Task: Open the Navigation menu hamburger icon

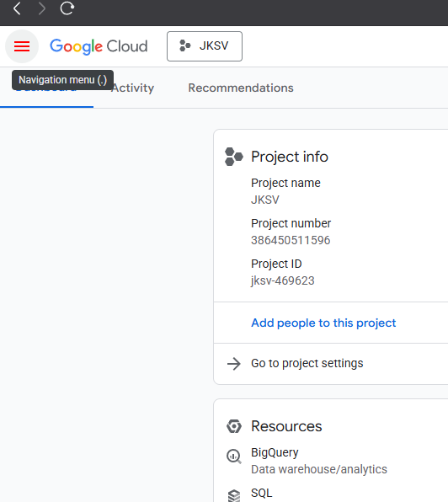Action: [x=22, y=46]
